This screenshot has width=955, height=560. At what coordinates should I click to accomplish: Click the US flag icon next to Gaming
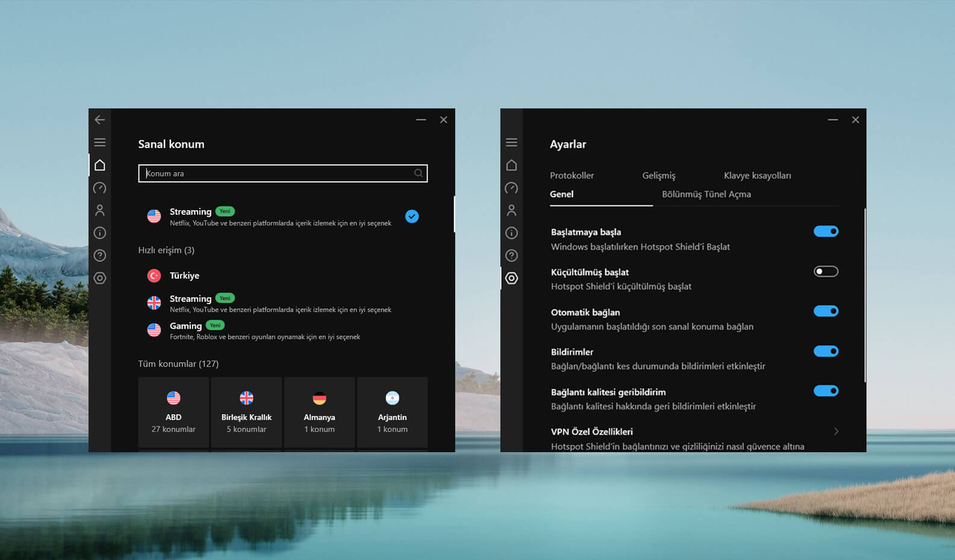[154, 330]
